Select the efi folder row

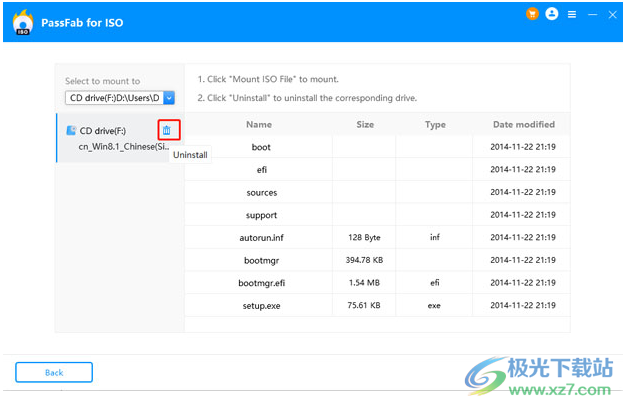point(377,170)
